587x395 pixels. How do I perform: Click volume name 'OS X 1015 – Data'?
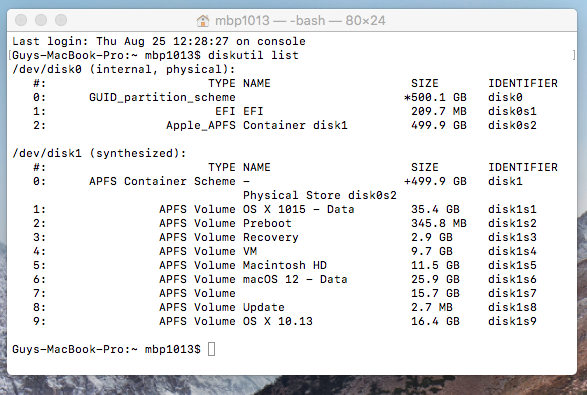coord(299,209)
